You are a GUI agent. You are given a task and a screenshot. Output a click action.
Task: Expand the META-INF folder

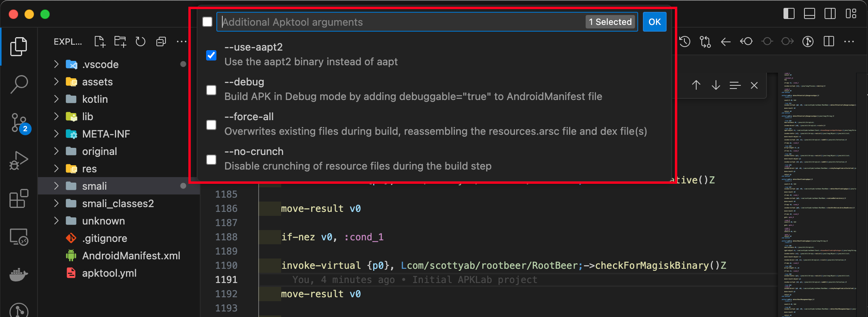106,134
